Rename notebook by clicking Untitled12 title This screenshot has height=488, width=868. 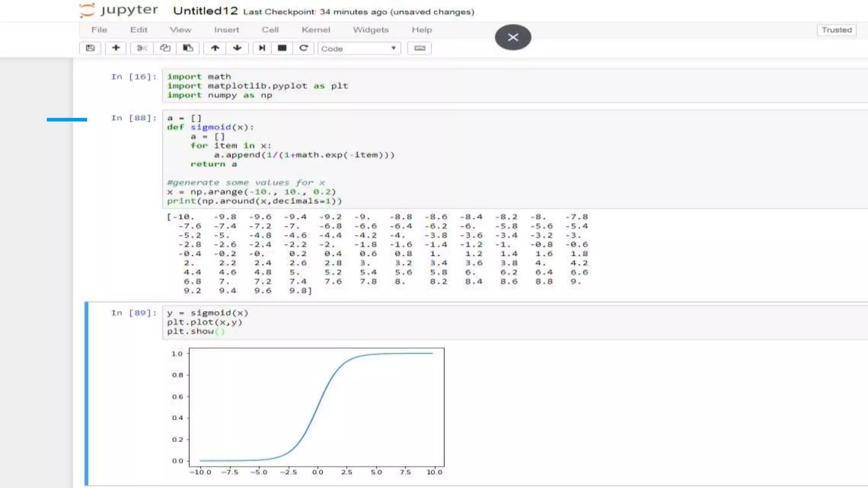(x=206, y=11)
